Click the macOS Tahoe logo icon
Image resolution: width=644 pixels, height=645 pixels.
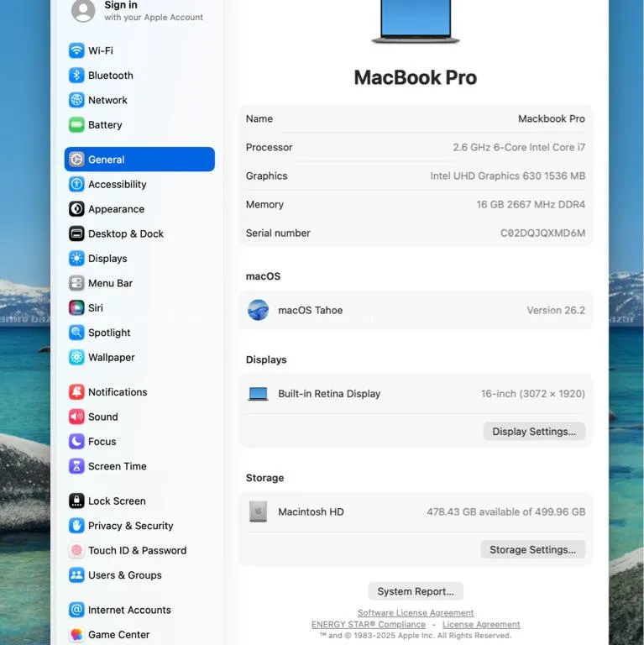point(259,310)
